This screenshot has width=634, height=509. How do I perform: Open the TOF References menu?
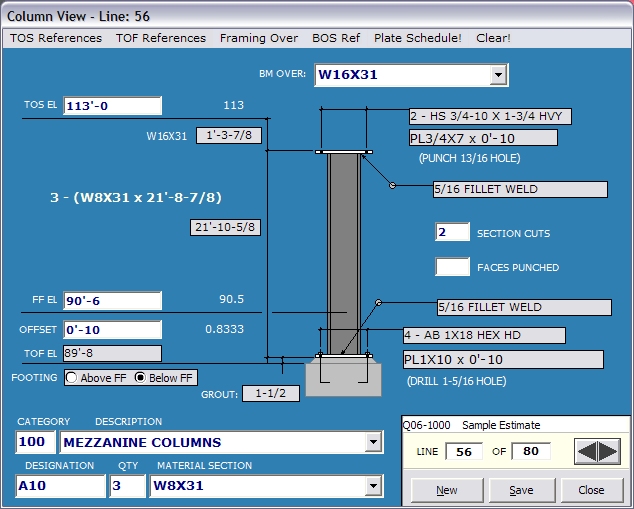point(161,38)
